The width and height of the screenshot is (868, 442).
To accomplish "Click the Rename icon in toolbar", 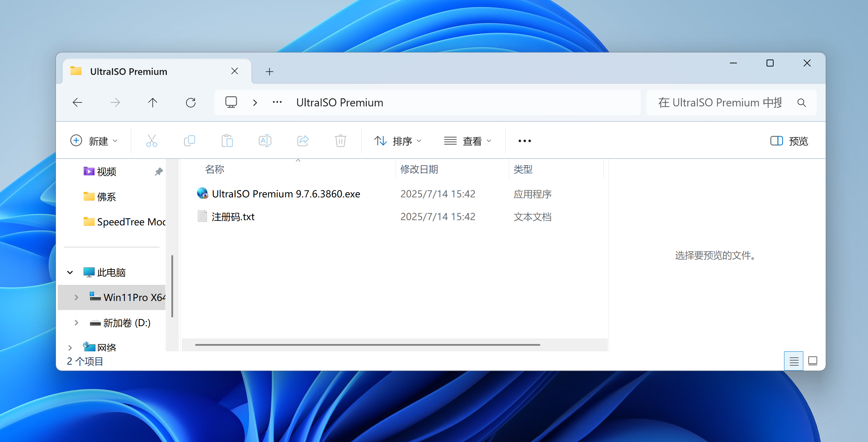I will pyautogui.click(x=265, y=141).
